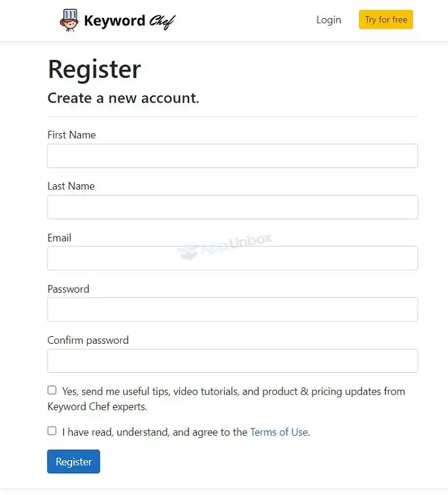The image size is (448, 495).
Task: Focus the First Name input box
Action: [x=233, y=156]
